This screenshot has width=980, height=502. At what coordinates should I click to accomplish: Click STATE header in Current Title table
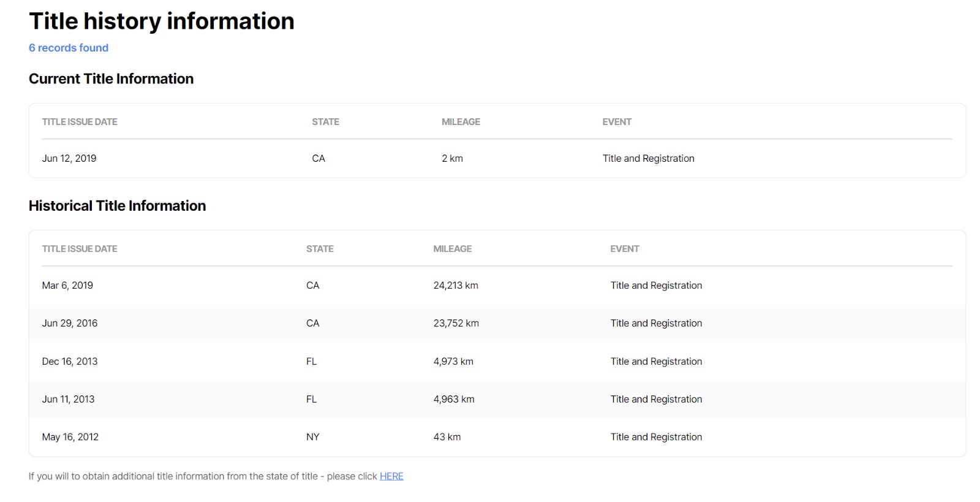[325, 122]
